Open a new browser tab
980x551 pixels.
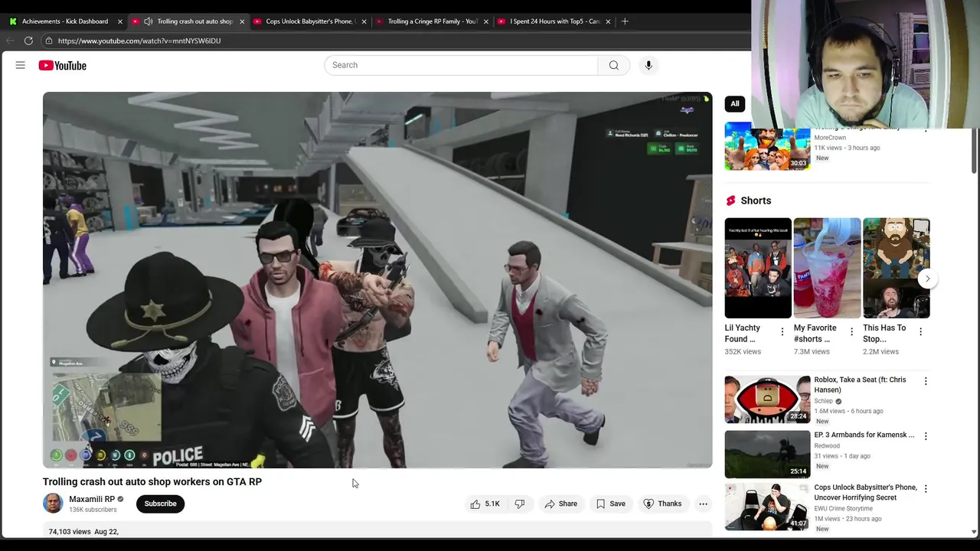[625, 21]
